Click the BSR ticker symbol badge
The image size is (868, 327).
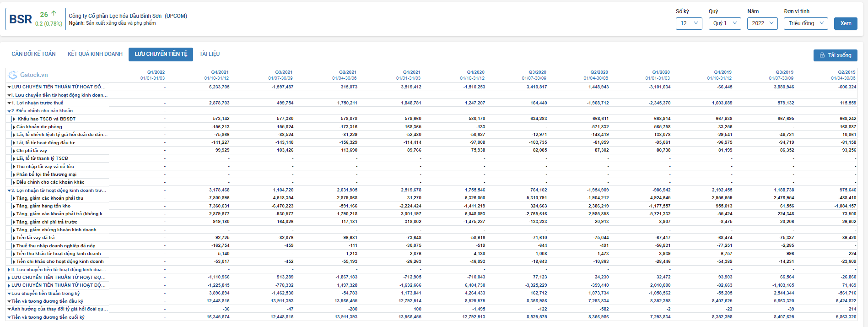(21, 19)
